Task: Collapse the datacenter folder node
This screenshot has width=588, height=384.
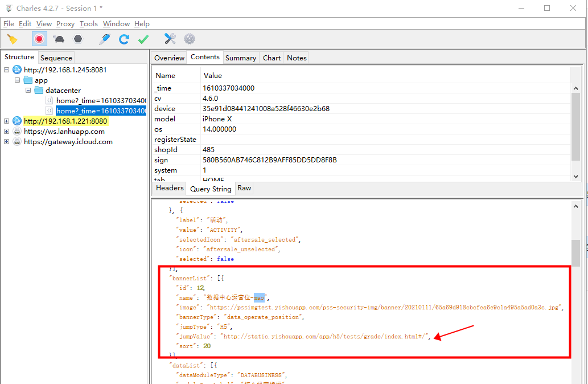Action: (x=28, y=90)
